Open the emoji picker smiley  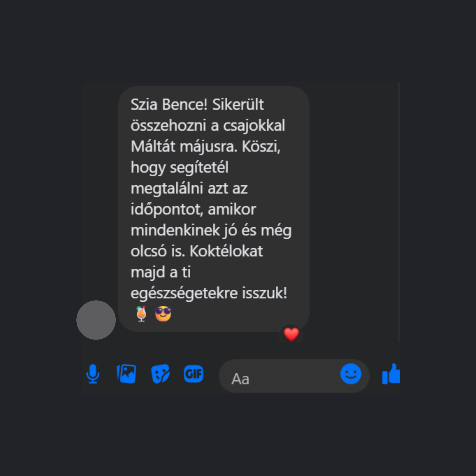pos(351,374)
